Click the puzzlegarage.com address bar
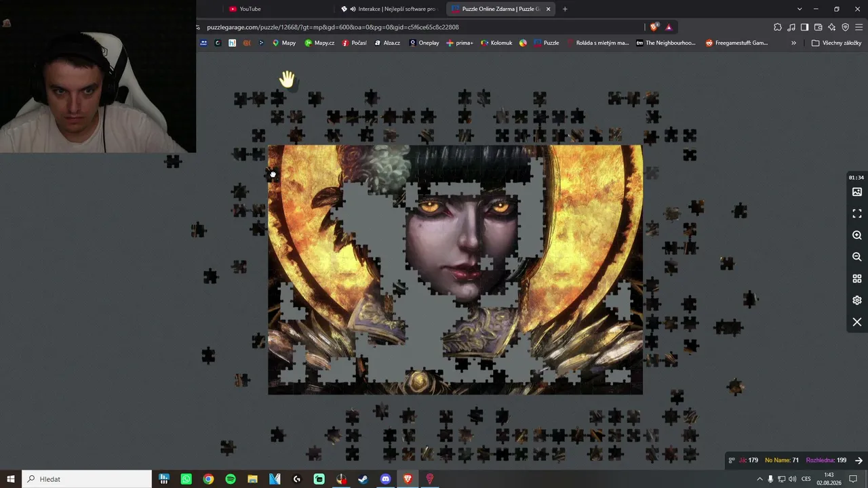This screenshot has width=868, height=488. (x=420, y=27)
